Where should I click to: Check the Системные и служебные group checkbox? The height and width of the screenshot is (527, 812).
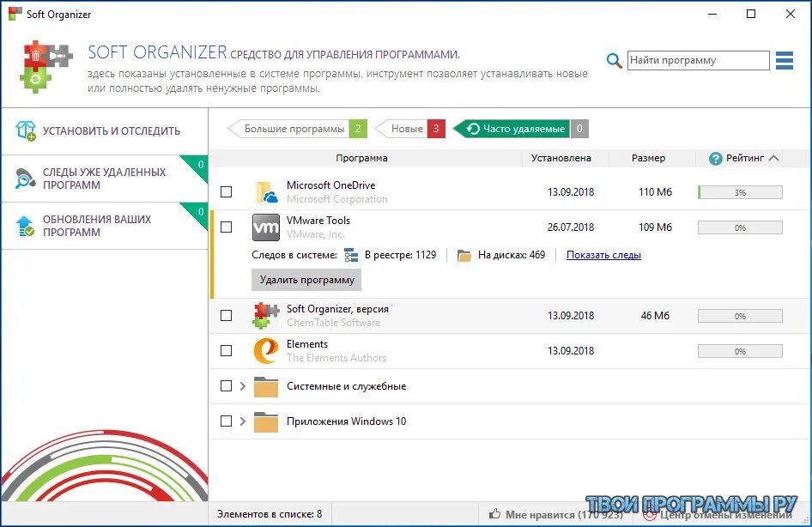(227, 386)
